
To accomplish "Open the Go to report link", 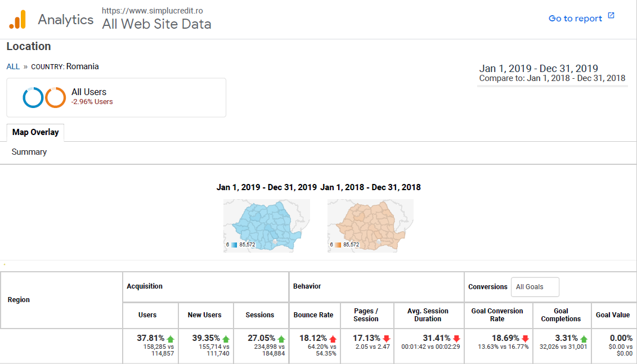I will pos(575,19).
